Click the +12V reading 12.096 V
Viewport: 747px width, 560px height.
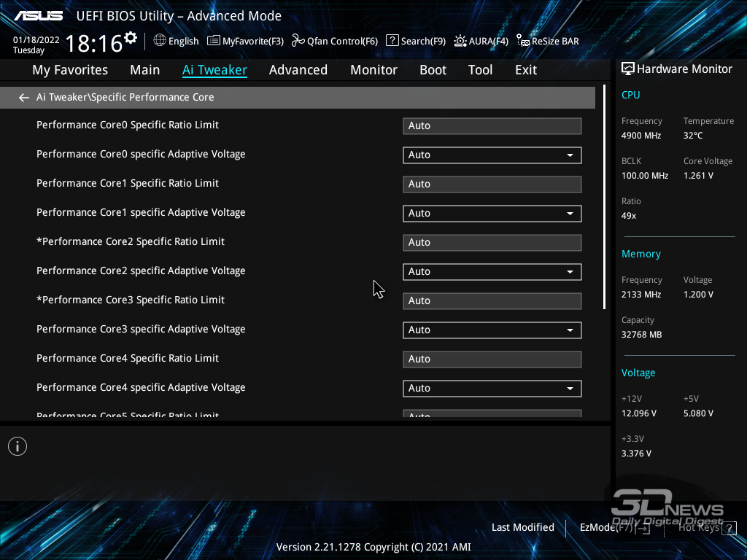click(x=639, y=413)
